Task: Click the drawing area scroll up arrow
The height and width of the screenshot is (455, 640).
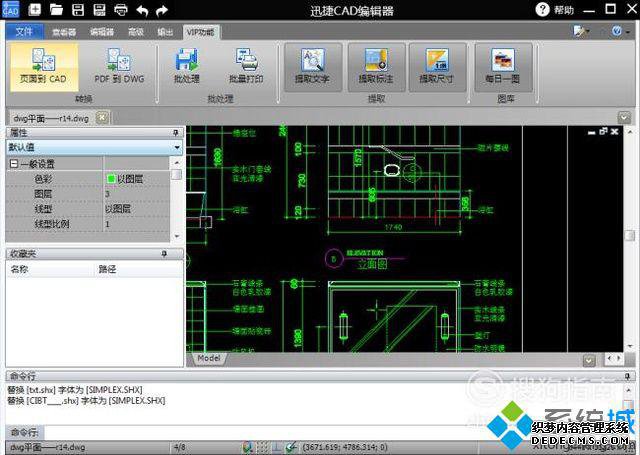Action: (x=630, y=132)
